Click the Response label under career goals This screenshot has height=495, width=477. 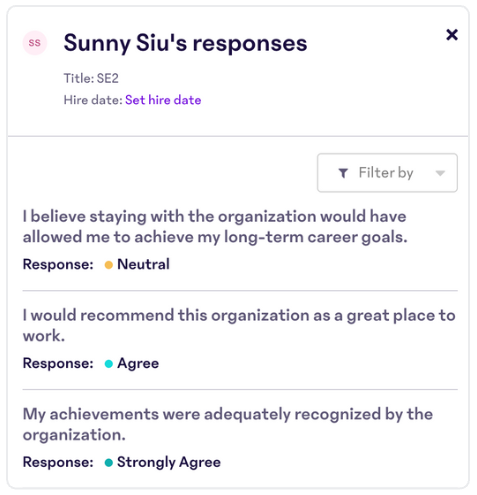(58, 265)
